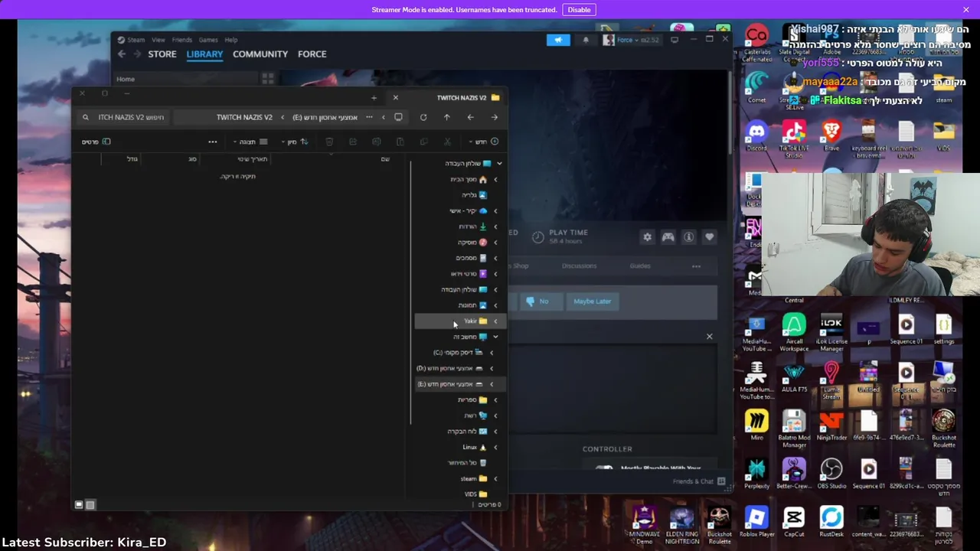The width and height of the screenshot is (980, 551).
Task: Open Steam notifications bell
Action: (x=586, y=40)
